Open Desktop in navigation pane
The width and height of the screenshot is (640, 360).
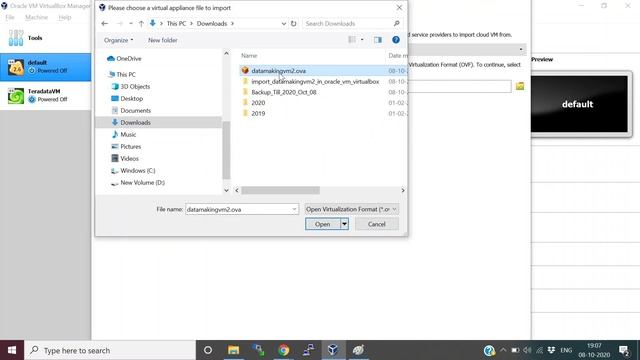[127, 98]
